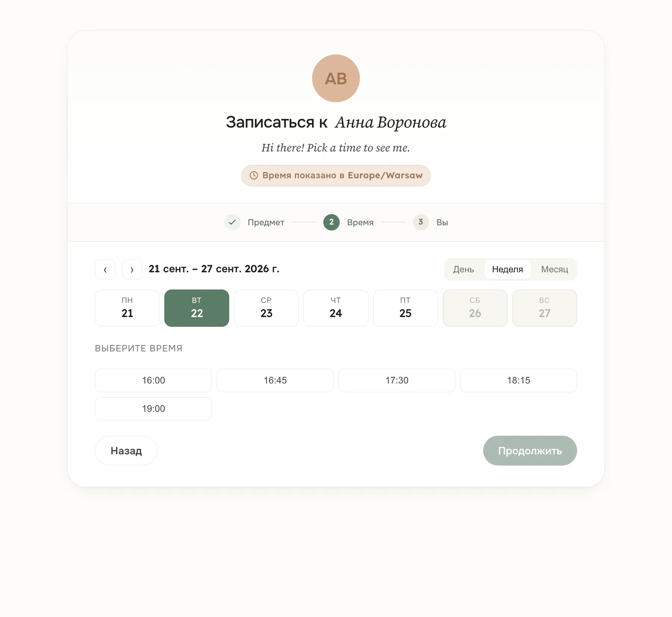Image resolution: width=672 pixels, height=617 pixels.
Task: Select Friday 25 (ПТ)
Action: click(x=405, y=308)
